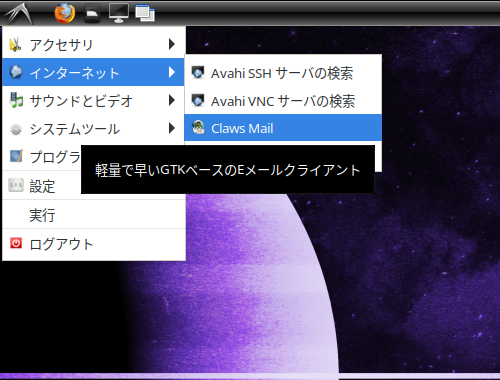This screenshot has height=380, width=500.
Task: Choose ログアウト from the menu
Action: (94, 244)
